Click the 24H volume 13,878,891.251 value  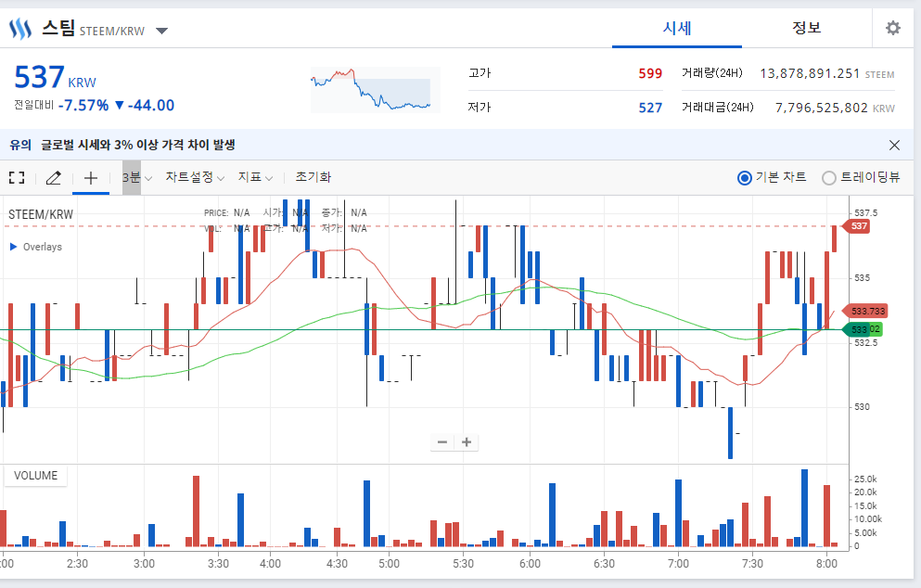810,73
